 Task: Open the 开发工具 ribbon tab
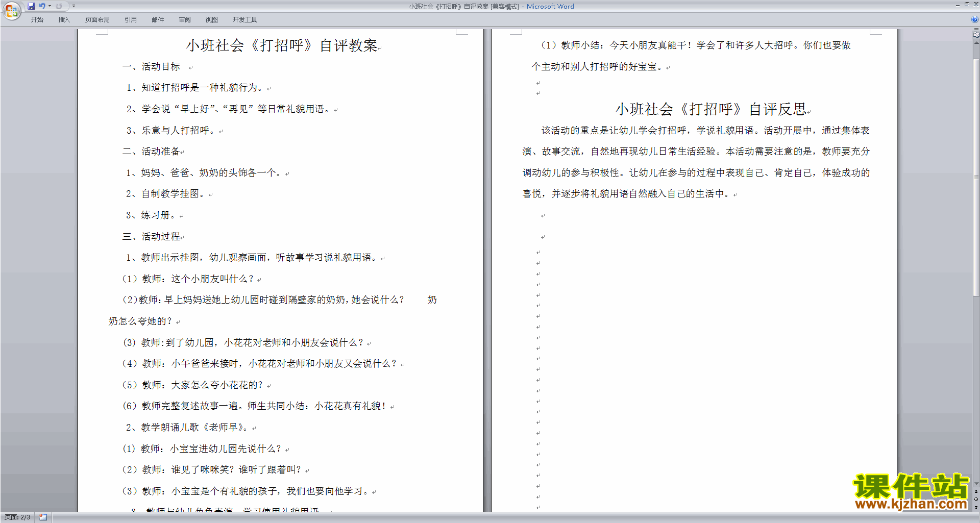[245, 20]
